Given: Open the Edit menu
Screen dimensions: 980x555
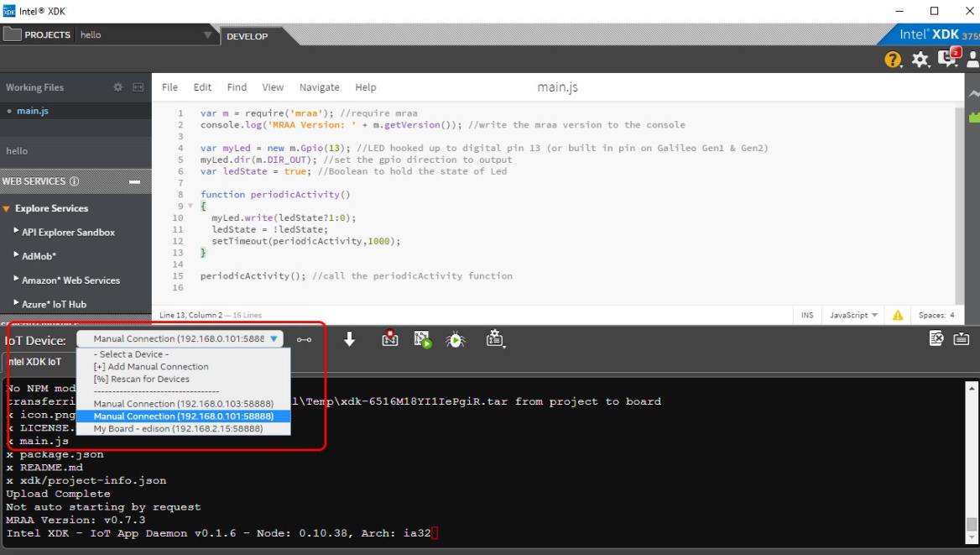Looking at the screenshot, I should click(x=202, y=87).
